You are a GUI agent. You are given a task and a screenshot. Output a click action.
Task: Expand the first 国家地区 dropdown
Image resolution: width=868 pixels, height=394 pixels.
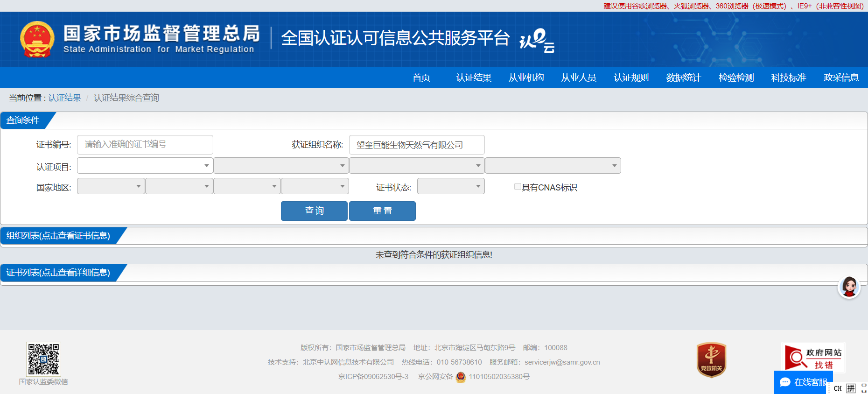111,186
